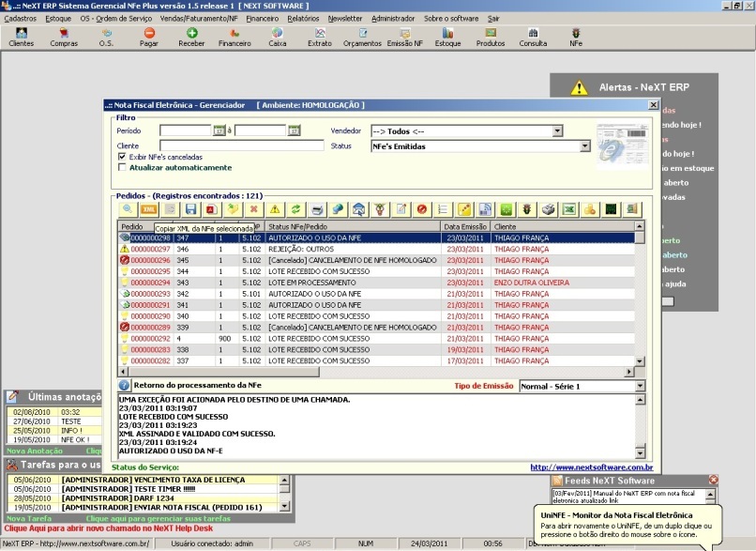Image resolution: width=756 pixels, height=551 pixels.
Task: Open Período start date calendar picker
Action: [x=219, y=130]
